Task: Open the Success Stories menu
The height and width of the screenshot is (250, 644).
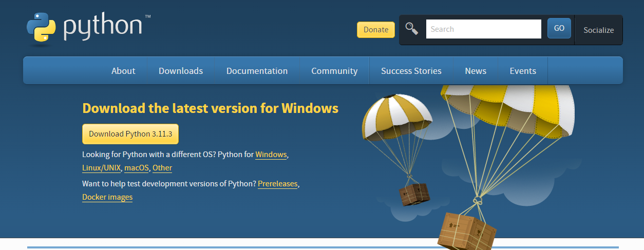Action: 411,71
